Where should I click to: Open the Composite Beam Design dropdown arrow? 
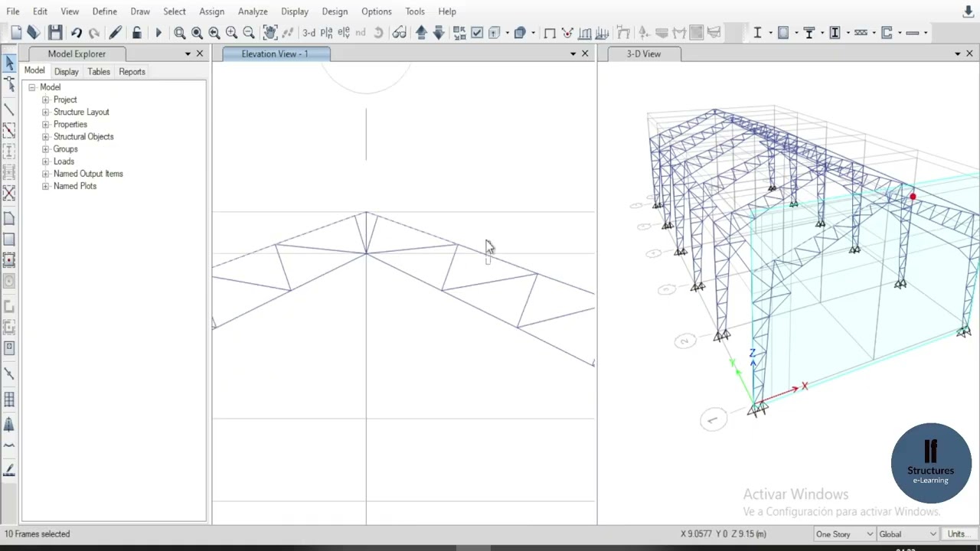[x=822, y=32]
